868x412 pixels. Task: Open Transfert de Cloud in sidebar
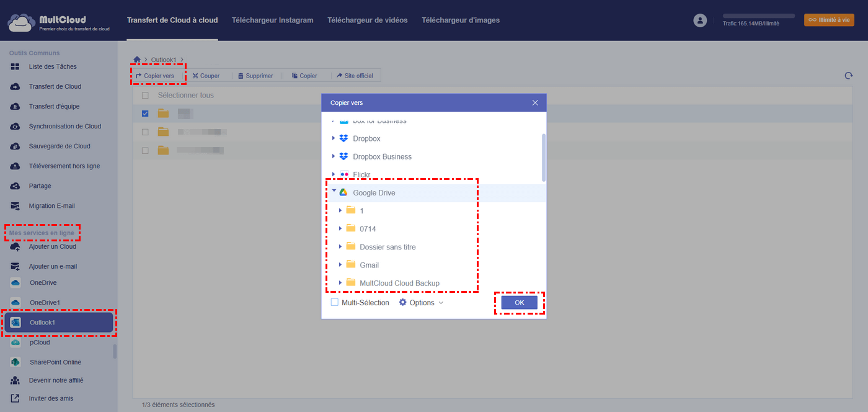(55, 86)
